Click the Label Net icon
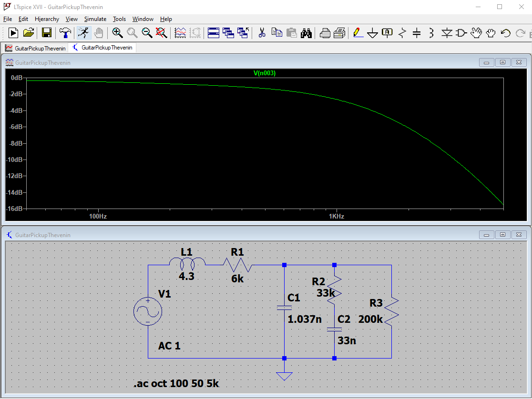 388,33
